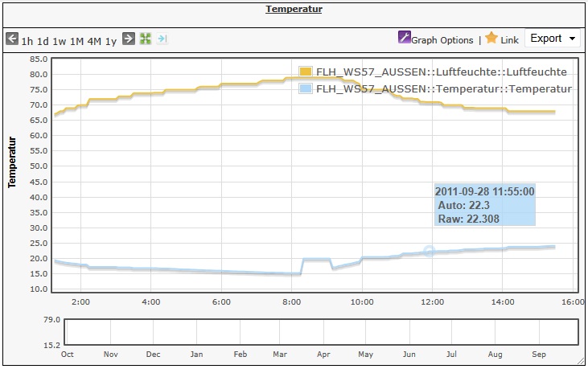This screenshot has height=369, width=588.
Task: Click the 8:00 x-axis label
Action: tap(291, 302)
